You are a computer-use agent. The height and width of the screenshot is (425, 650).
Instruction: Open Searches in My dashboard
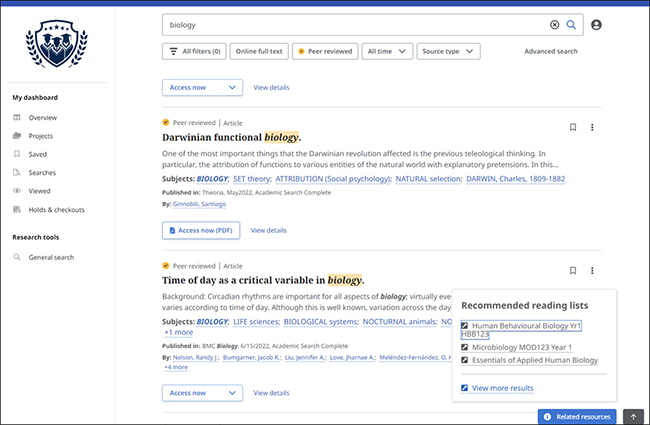coord(42,172)
